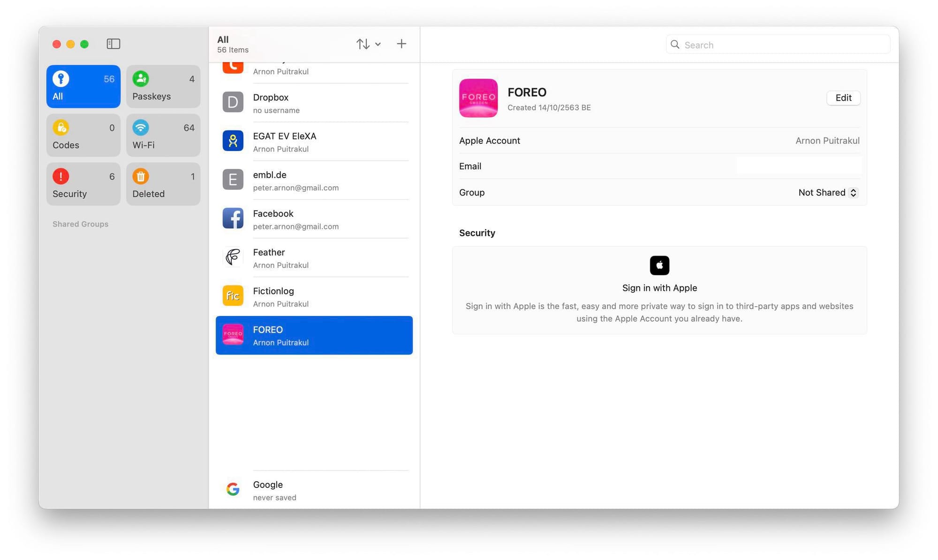This screenshot has height=560, width=938.
Task: Select the Passkeys category icon
Action: coord(140,79)
